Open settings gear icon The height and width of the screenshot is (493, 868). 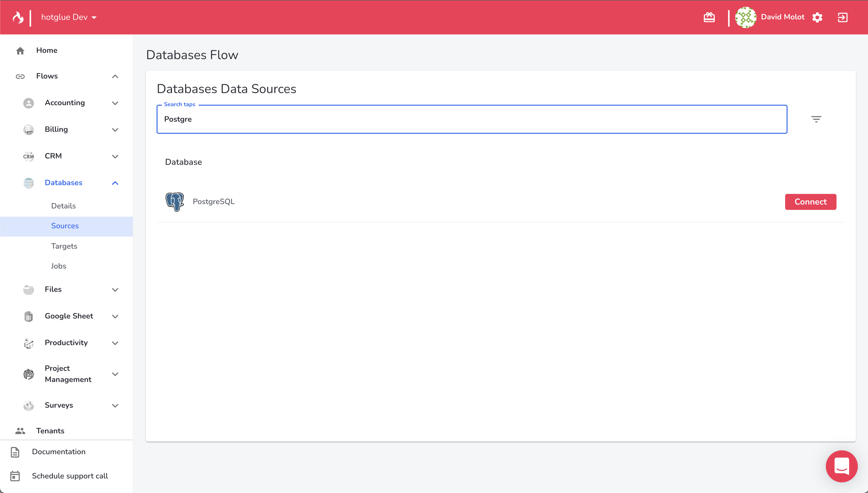817,17
